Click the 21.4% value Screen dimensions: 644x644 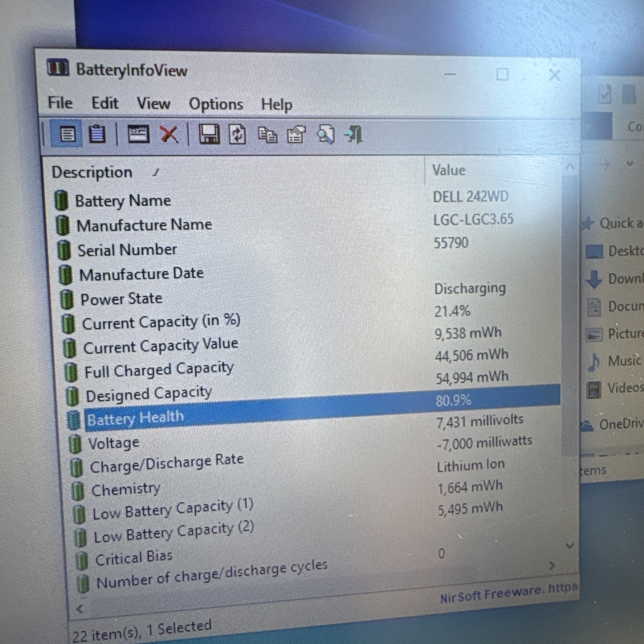click(x=452, y=311)
